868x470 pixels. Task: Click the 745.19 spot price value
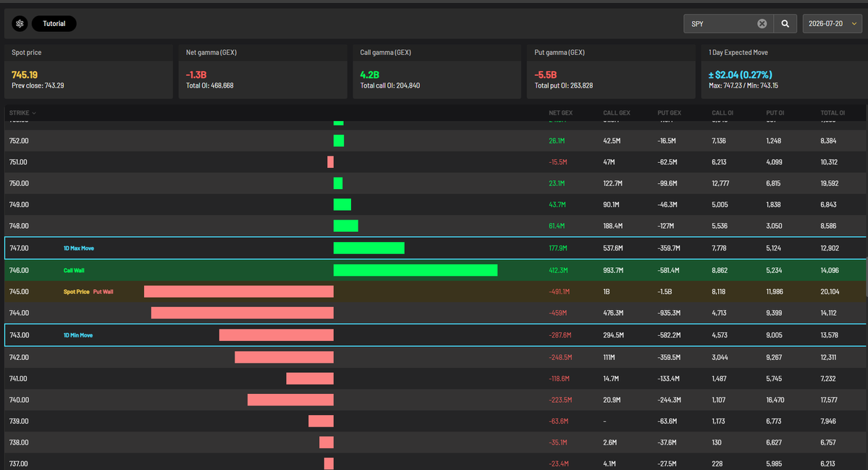click(25, 75)
